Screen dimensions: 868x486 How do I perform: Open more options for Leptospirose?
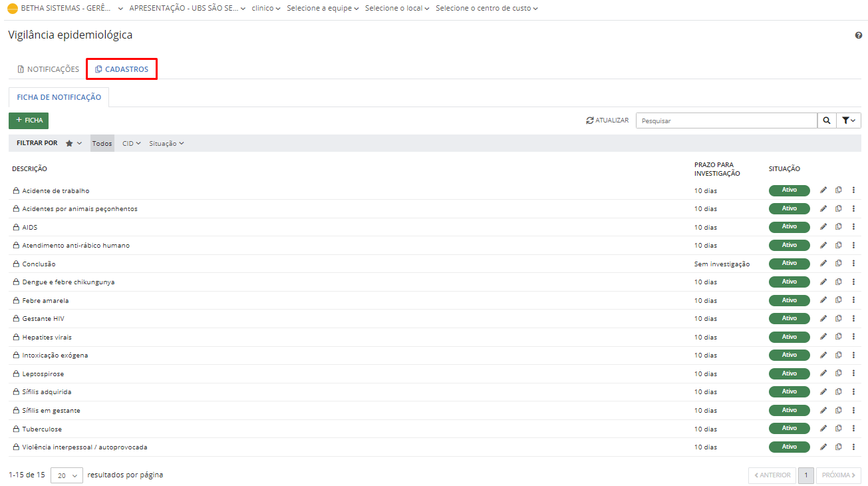(853, 373)
